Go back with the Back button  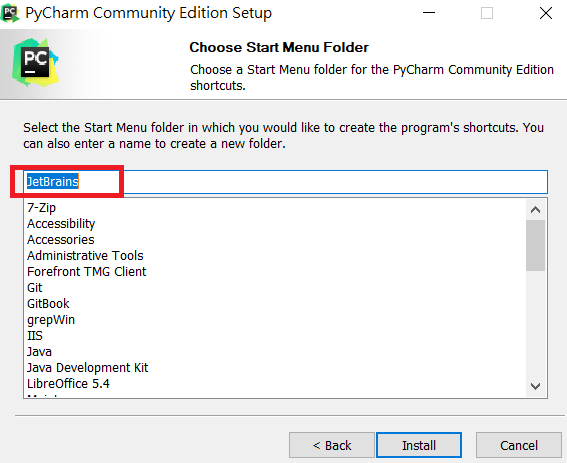point(332,445)
